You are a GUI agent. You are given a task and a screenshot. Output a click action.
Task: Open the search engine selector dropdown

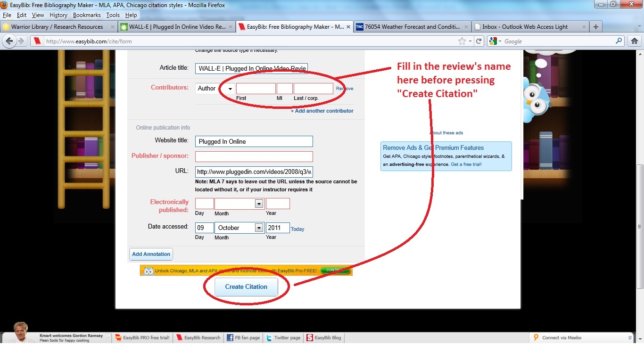click(x=496, y=41)
